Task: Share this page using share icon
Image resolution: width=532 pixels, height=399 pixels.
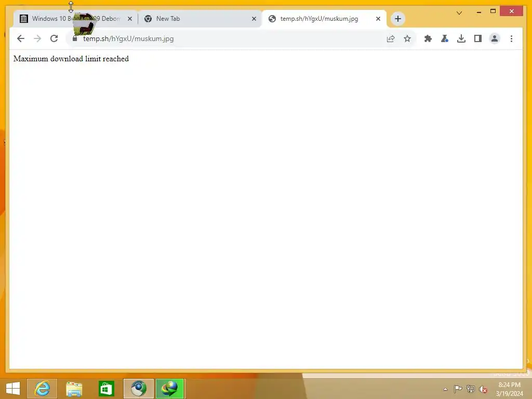Action: click(x=391, y=38)
